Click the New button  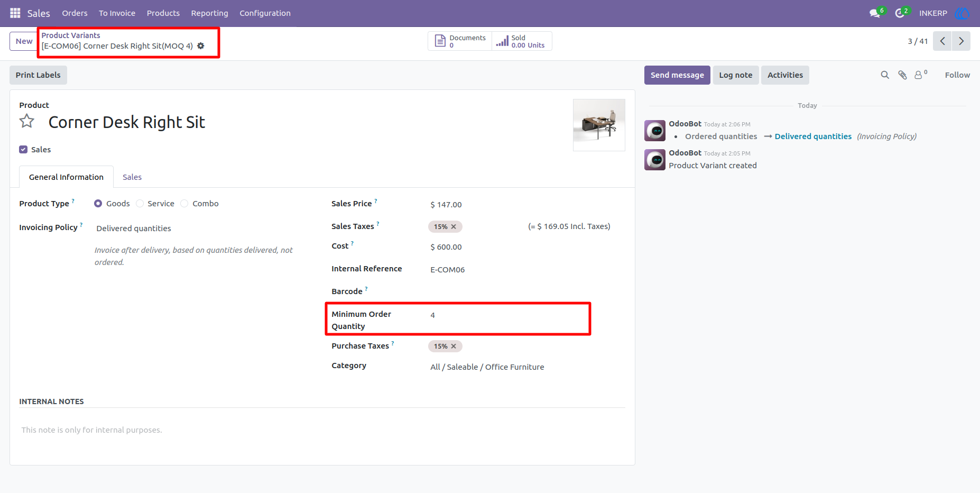[24, 41]
